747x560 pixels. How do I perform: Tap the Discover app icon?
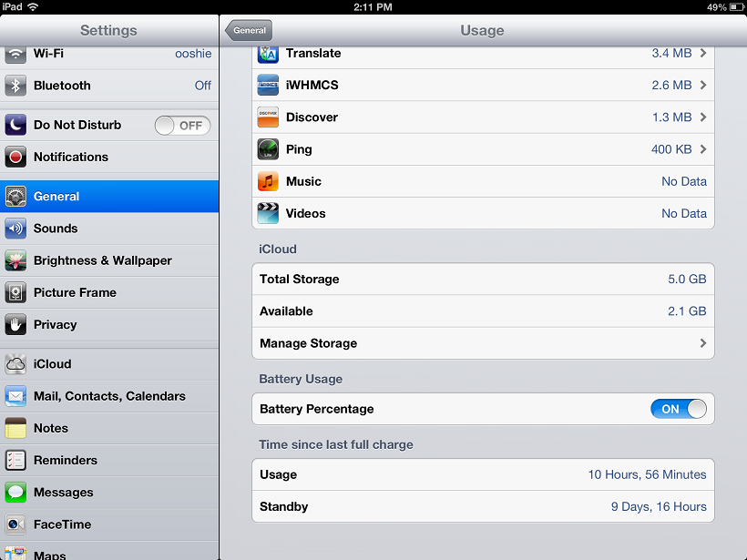pyautogui.click(x=268, y=117)
